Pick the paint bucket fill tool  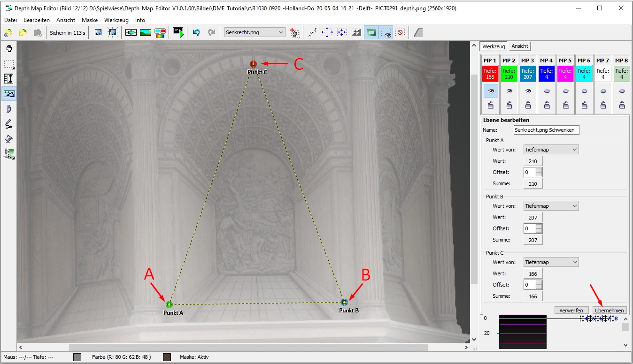pos(9,139)
